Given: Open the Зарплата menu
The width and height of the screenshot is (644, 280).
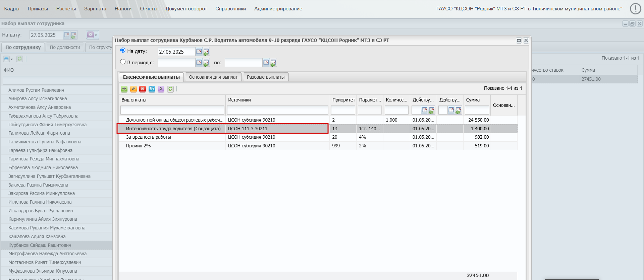Looking at the screenshot, I should pos(95,9).
